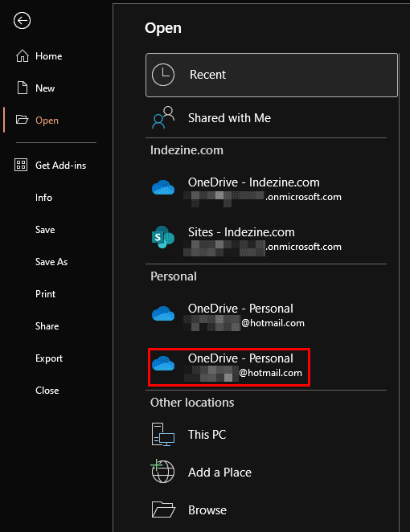410x532 pixels.
Task: Open Sites - Indezine.com location
Action: point(266,239)
